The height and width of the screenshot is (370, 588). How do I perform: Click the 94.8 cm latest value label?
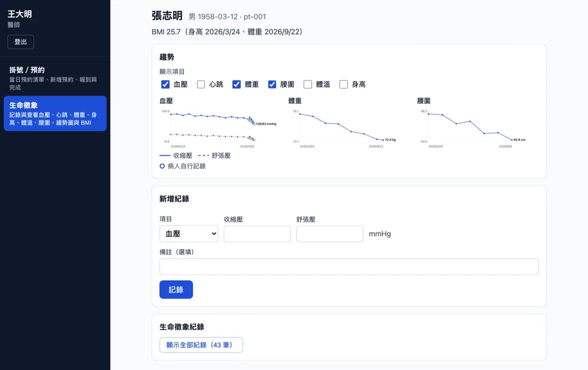(519, 140)
